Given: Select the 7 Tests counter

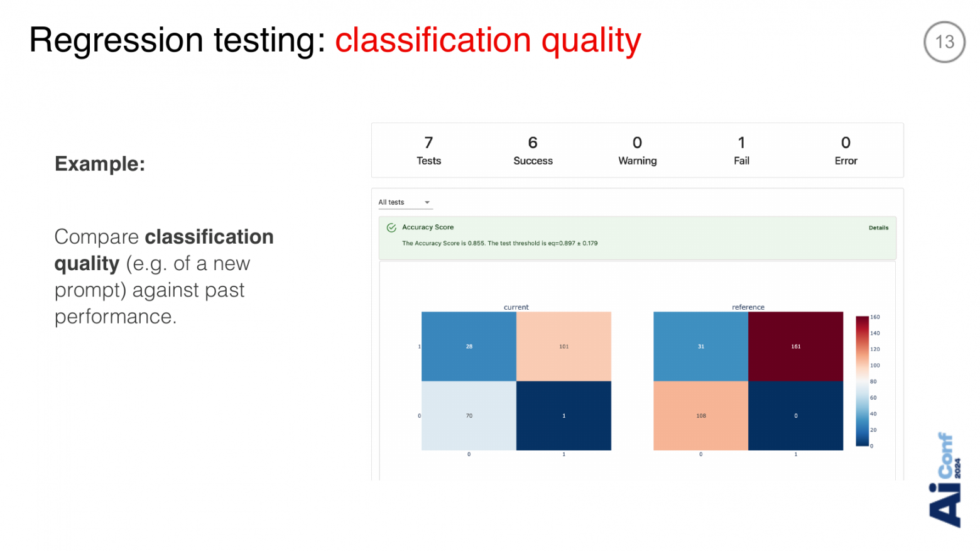Looking at the screenshot, I should click(x=428, y=151).
